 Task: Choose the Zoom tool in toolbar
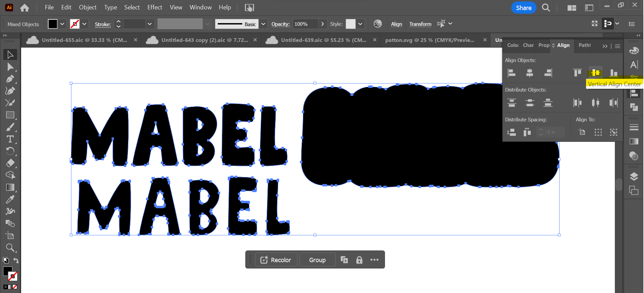[10, 248]
